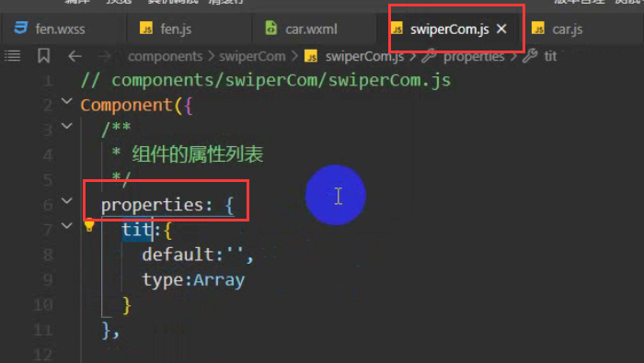This screenshot has width=644, height=363.
Task: Click the outline list icon in breadcrumb bar
Action: [x=12, y=56]
